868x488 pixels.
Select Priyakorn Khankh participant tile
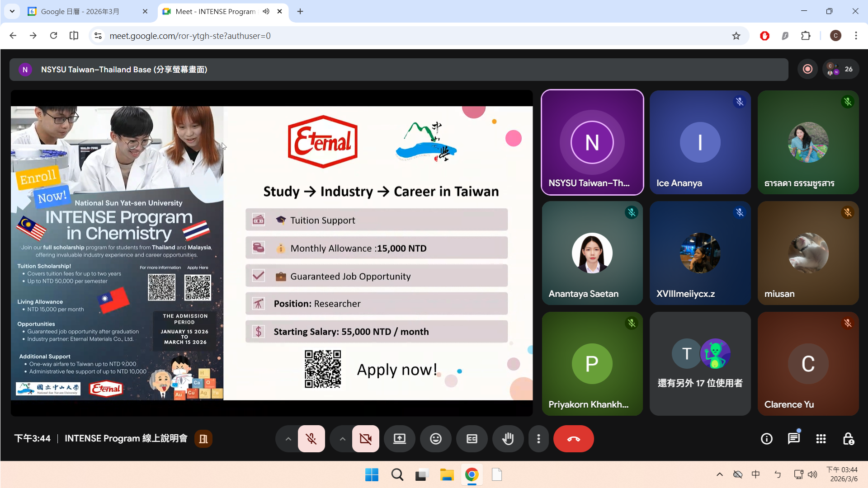(x=592, y=364)
